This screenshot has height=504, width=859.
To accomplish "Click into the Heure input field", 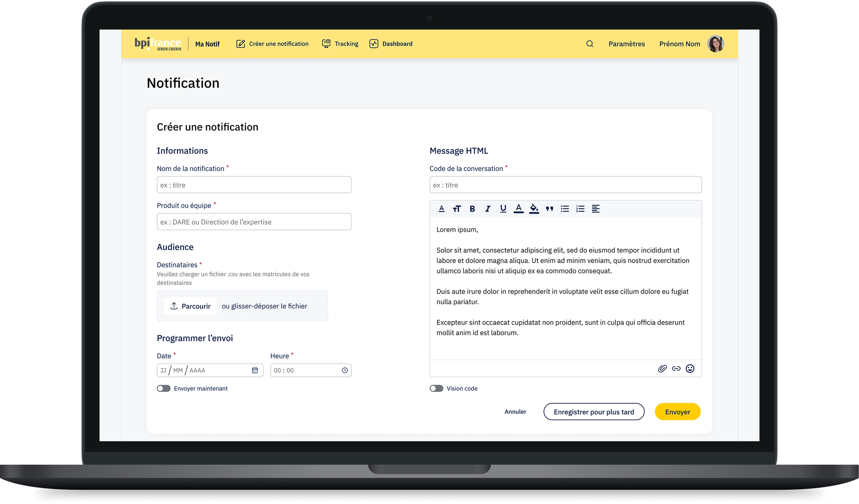I will [311, 370].
